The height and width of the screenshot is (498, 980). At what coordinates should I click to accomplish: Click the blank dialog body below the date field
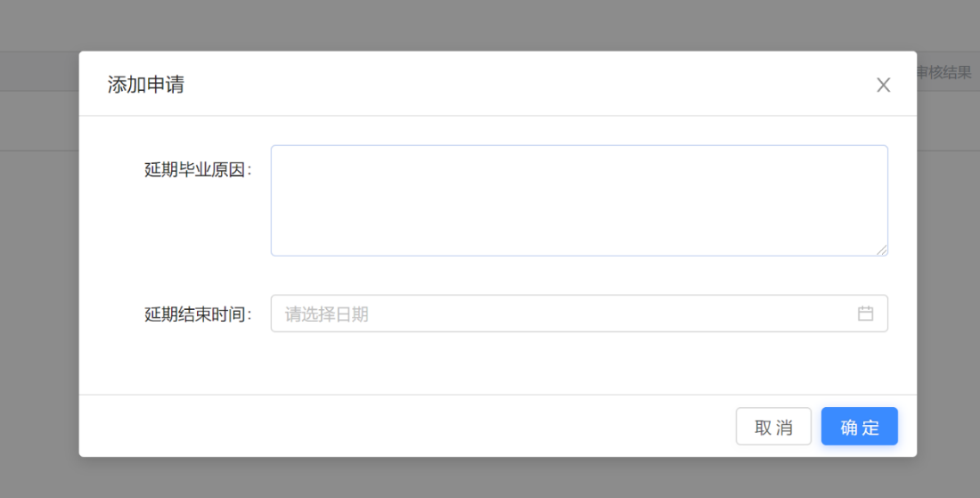579,363
